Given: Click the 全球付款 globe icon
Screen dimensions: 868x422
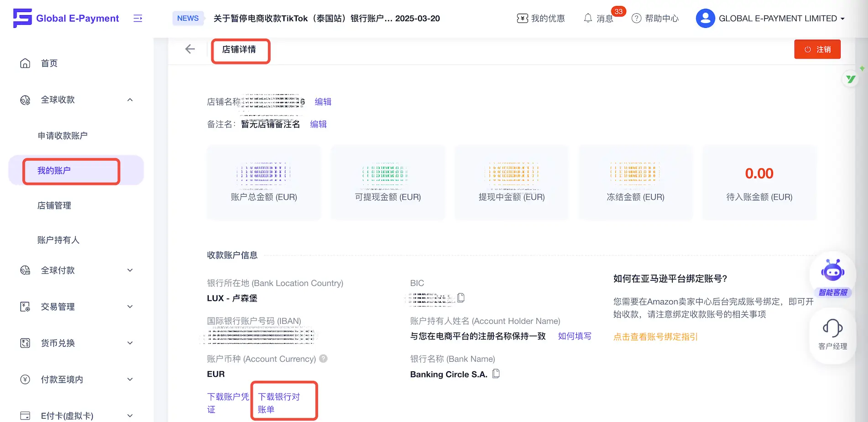Looking at the screenshot, I should (x=25, y=270).
